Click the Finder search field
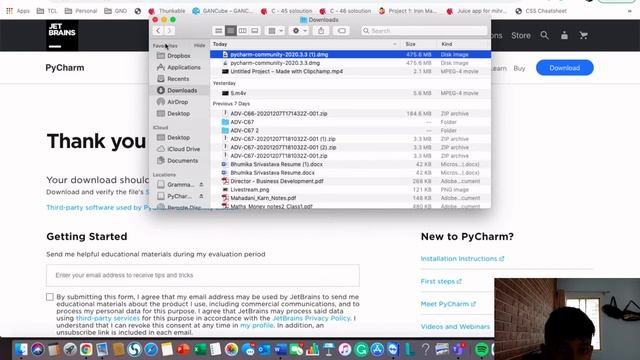 [424, 31]
